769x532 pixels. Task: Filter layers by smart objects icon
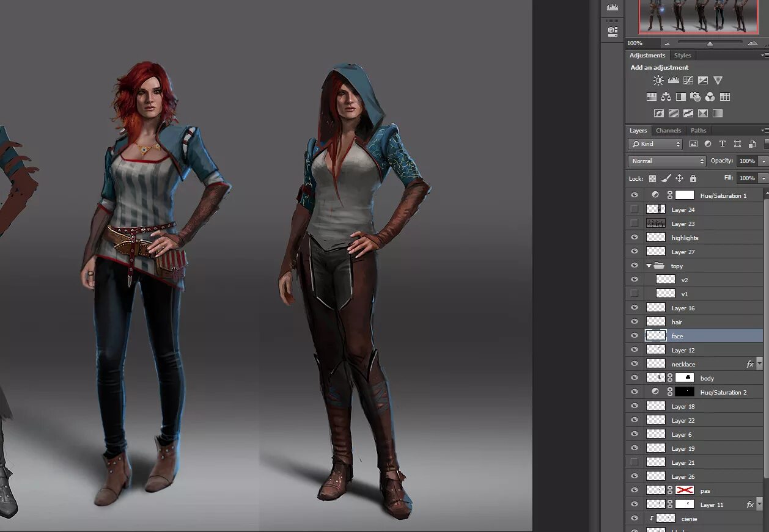[752, 144]
